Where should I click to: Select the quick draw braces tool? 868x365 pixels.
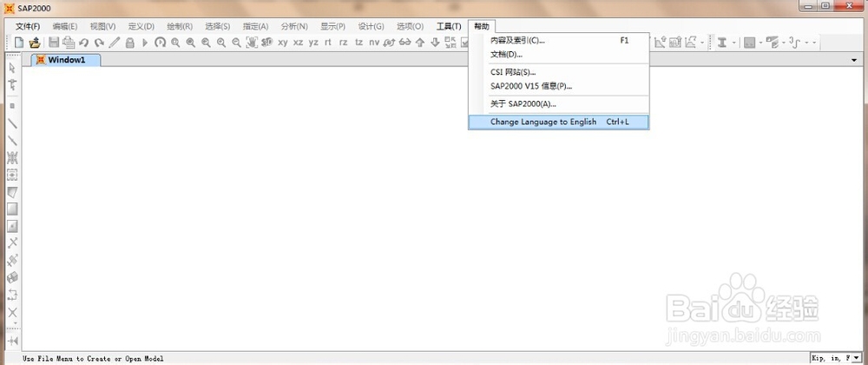point(12,158)
